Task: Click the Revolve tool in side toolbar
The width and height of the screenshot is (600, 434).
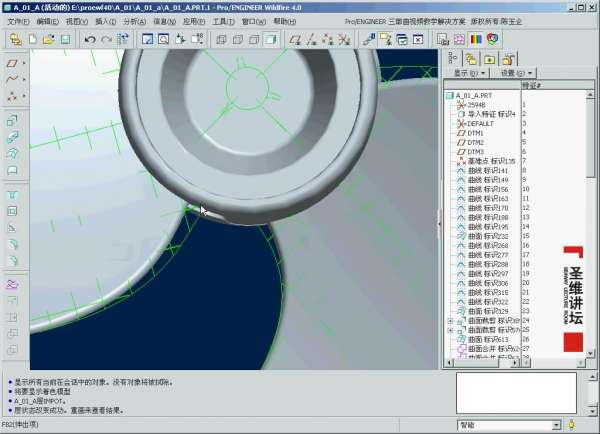Action: click(12, 137)
